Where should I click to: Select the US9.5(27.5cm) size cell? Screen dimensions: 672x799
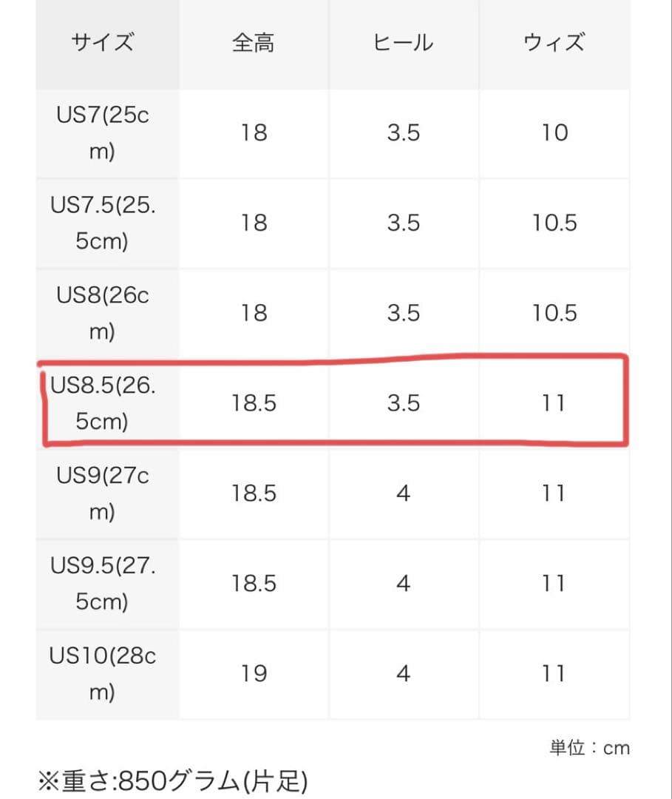[103, 583]
